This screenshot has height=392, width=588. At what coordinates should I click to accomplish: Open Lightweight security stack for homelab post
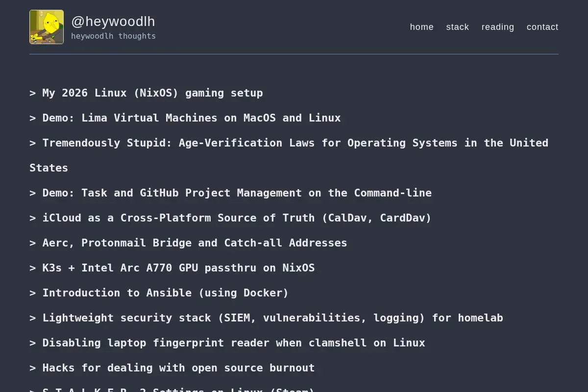272,318
